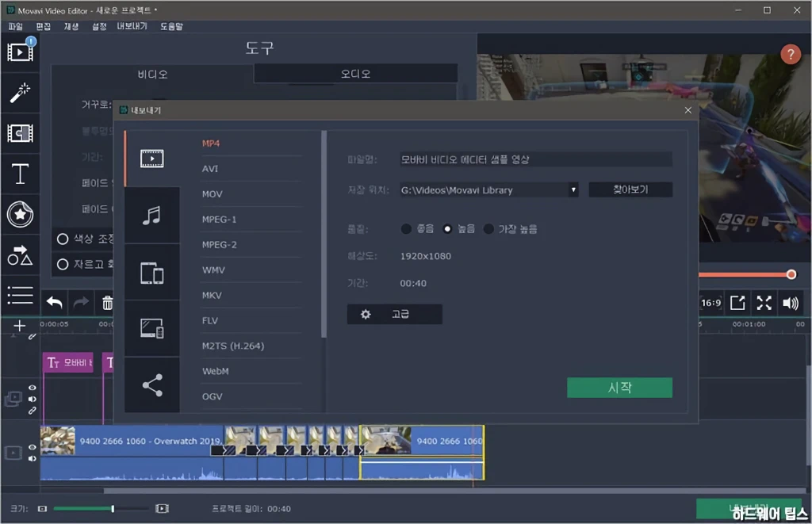Open the 내보내기 menu

click(132, 26)
